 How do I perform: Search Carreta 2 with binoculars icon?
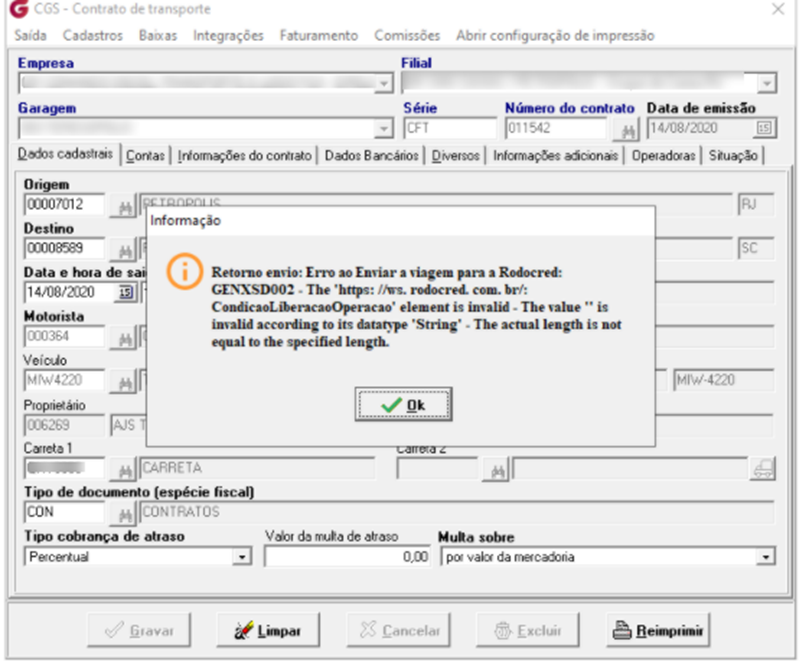(x=496, y=470)
